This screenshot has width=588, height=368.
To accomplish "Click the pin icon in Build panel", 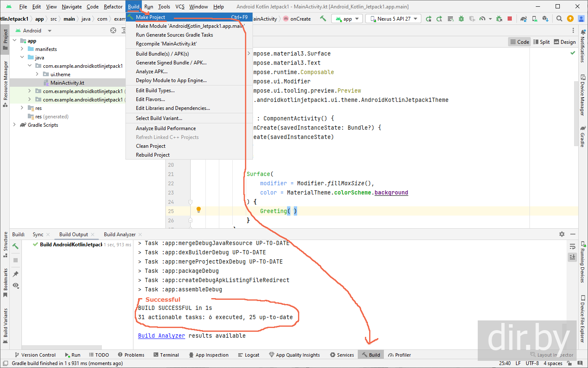I will click(x=16, y=274).
